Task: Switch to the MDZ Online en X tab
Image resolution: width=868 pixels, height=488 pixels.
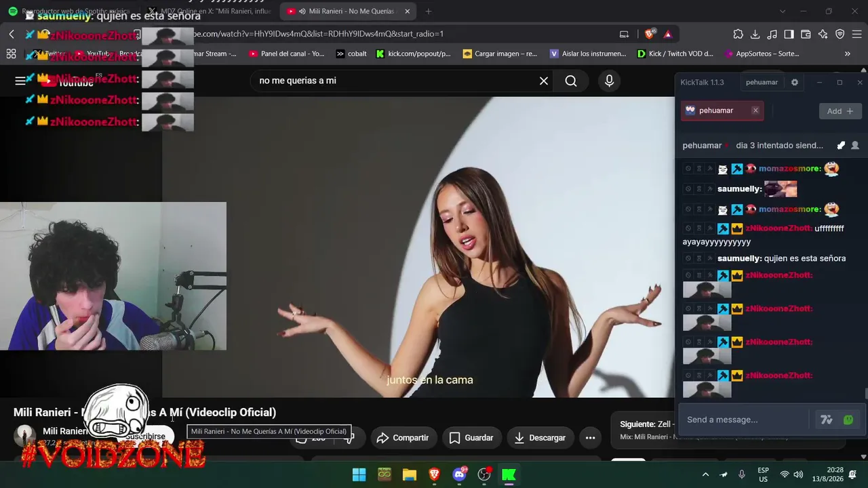Action: click(x=210, y=12)
